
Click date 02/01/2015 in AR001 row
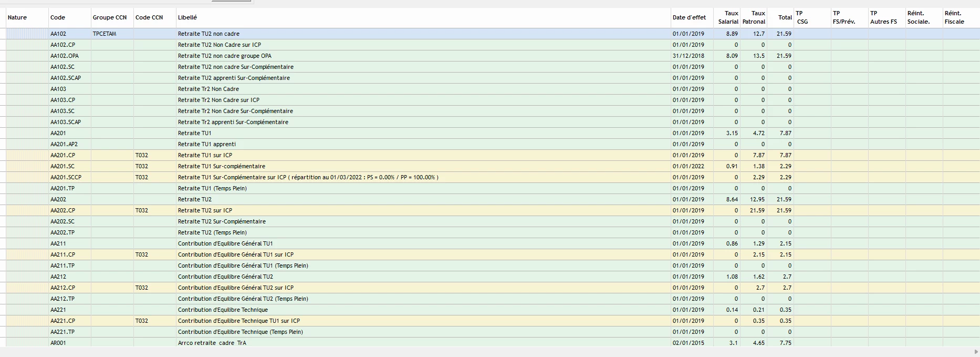pyautogui.click(x=689, y=343)
